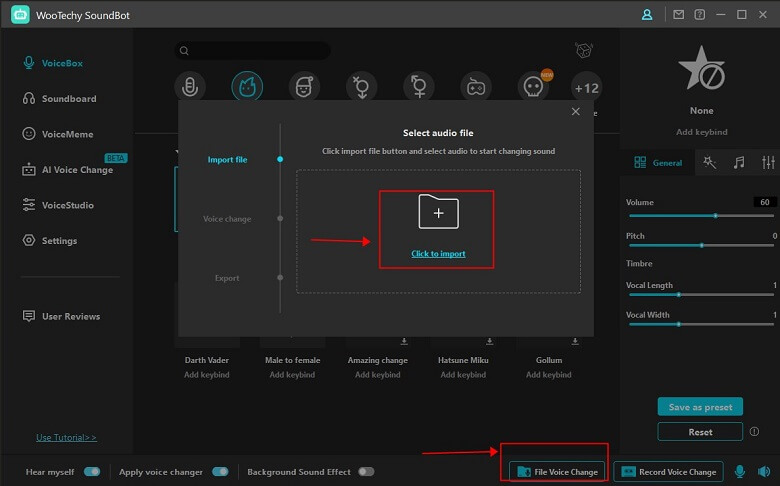Open Settings in the sidebar

point(50,240)
